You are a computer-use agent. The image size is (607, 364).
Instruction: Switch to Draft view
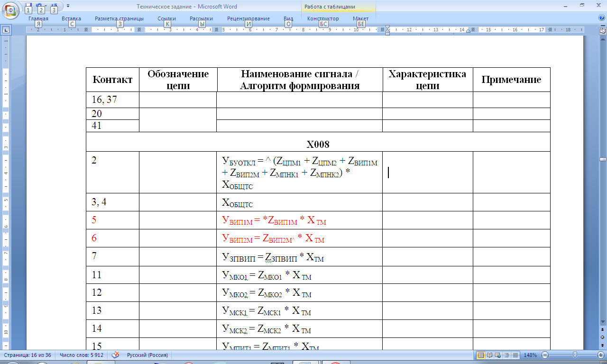pyautogui.click(x=515, y=355)
